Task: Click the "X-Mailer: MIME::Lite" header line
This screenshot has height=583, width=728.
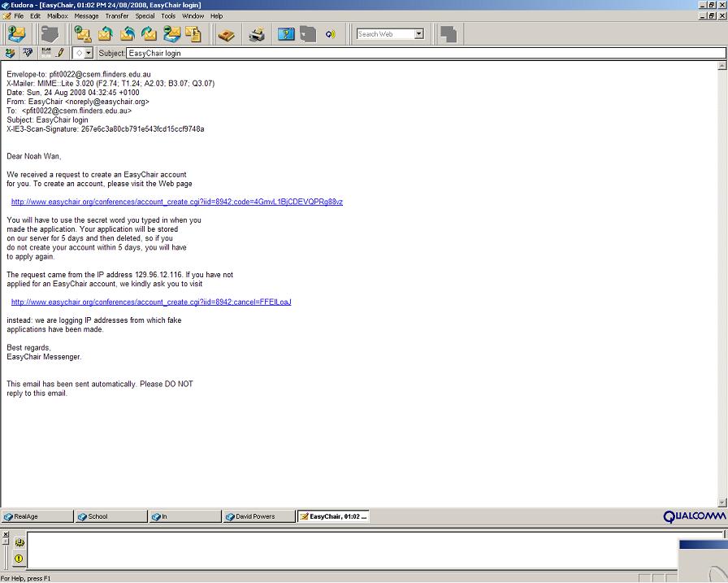Action: (x=110, y=83)
